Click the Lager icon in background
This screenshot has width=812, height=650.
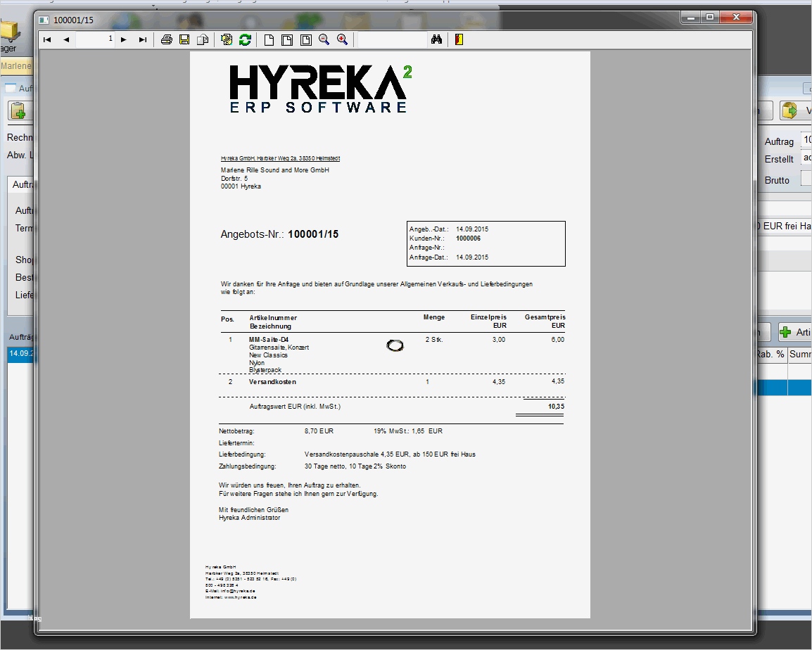pos(9,35)
